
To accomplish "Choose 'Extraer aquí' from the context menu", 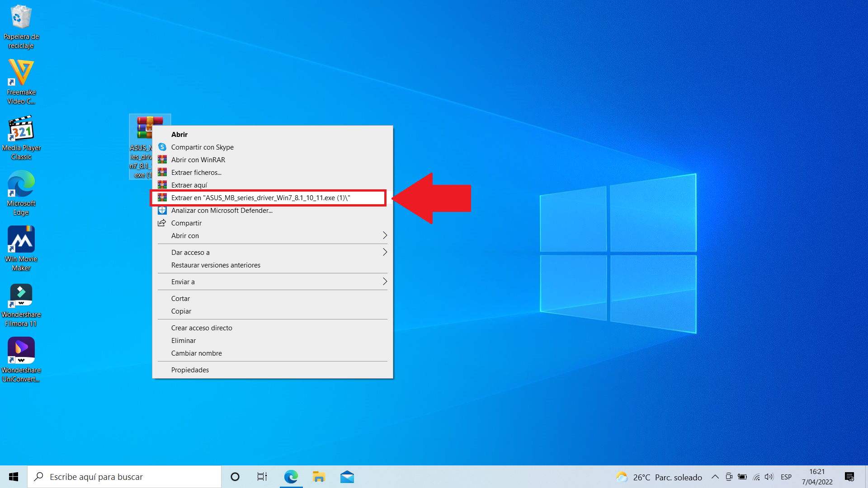I will click(189, 185).
